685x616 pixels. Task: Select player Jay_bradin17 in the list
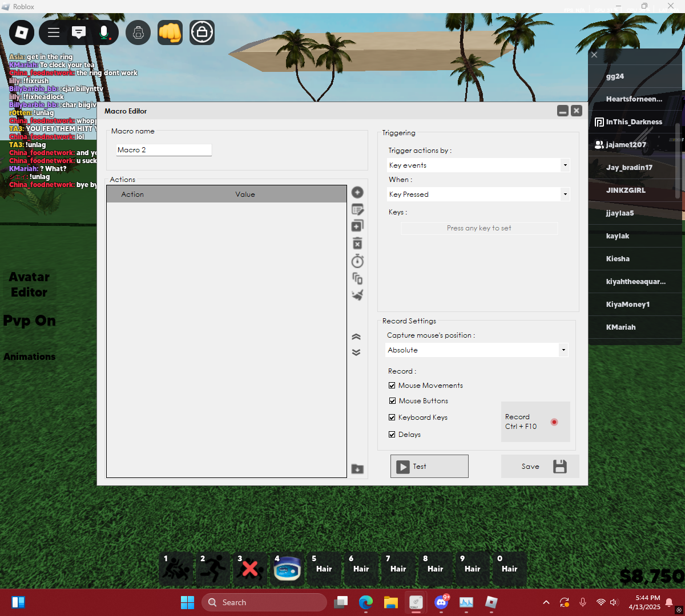coord(635,168)
